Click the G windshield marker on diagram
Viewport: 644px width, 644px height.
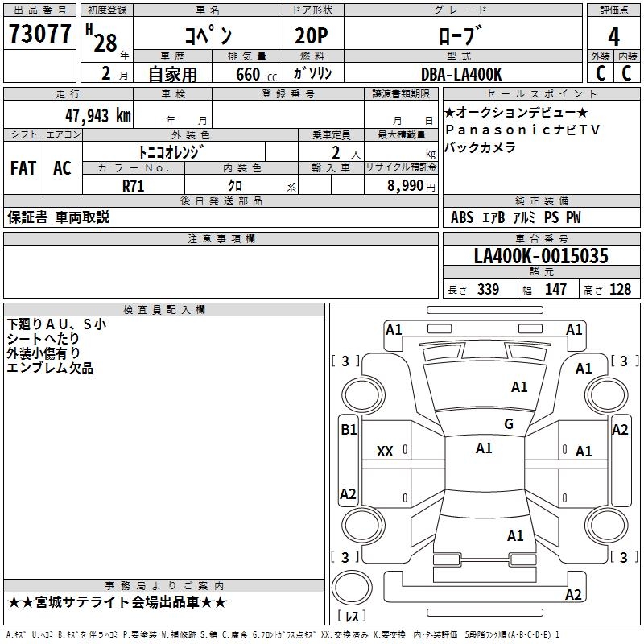(x=508, y=424)
